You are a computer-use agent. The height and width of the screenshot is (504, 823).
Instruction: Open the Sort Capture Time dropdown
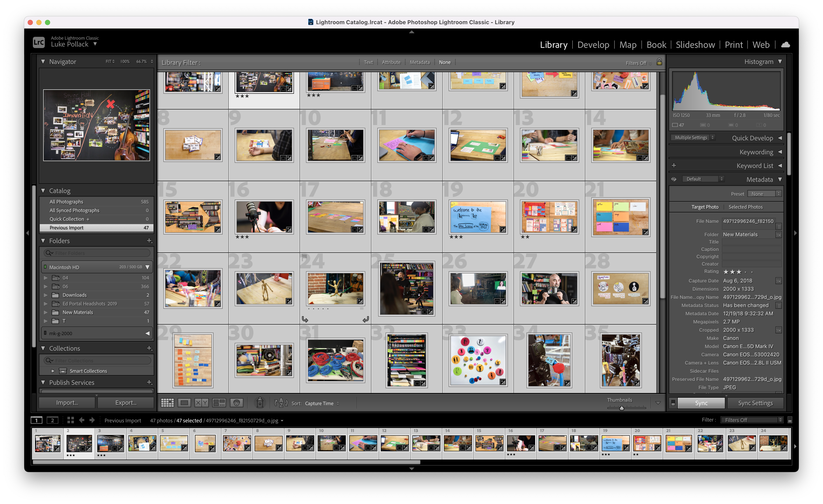click(322, 403)
